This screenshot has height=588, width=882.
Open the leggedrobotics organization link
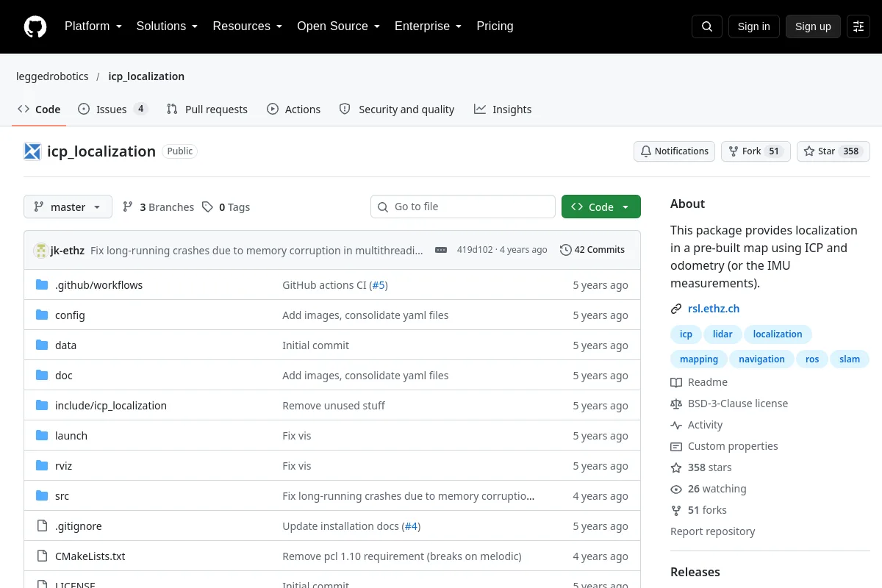click(52, 76)
